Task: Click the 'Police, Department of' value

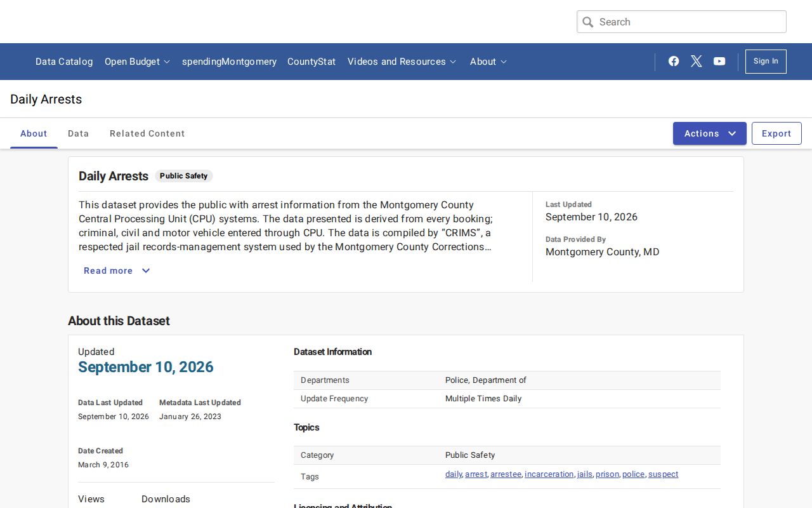Action: tap(486, 380)
